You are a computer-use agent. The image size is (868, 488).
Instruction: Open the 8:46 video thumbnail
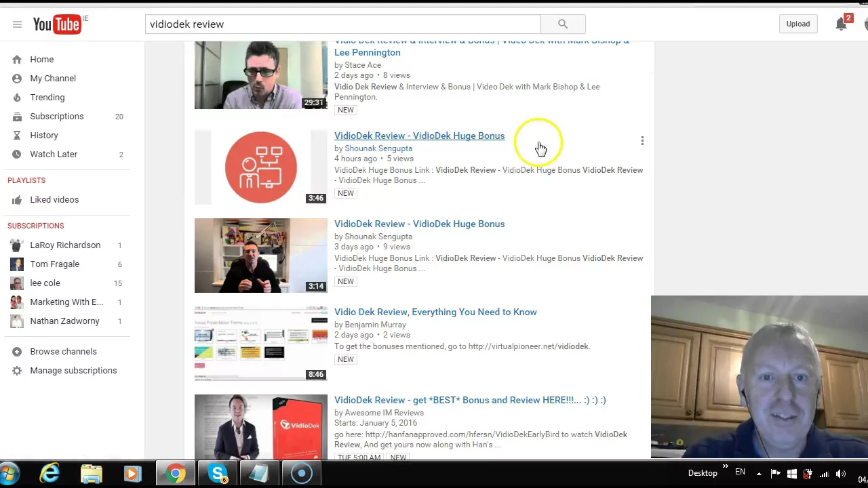click(x=261, y=344)
